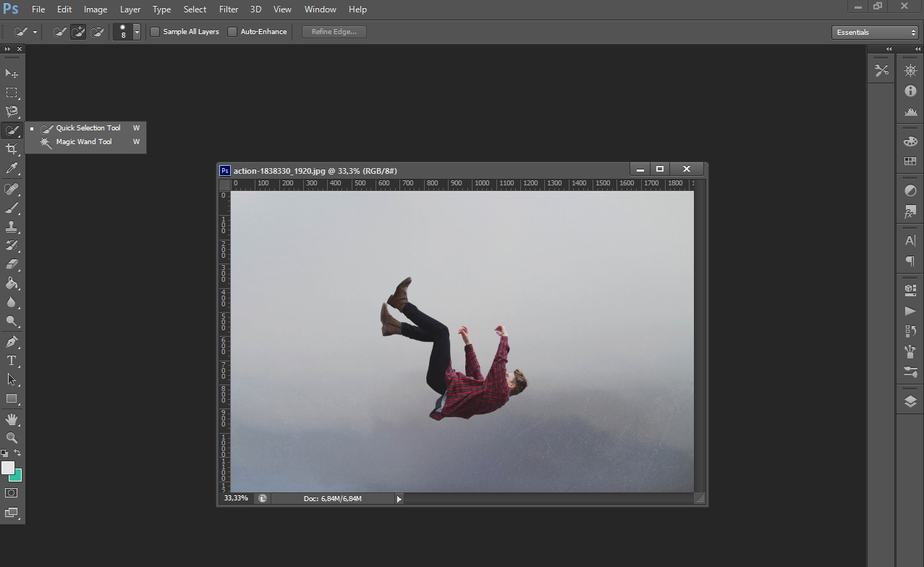This screenshot has width=924, height=567.
Task: Open the Actions panel play icon
Action: tap(910, 311)
